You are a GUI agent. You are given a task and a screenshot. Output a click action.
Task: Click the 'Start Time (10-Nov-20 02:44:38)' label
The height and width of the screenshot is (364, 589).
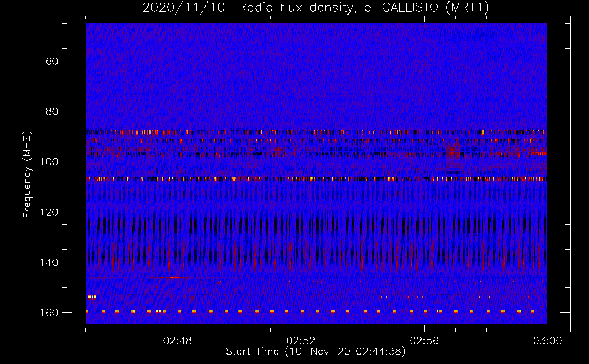(x=316, y=352)
